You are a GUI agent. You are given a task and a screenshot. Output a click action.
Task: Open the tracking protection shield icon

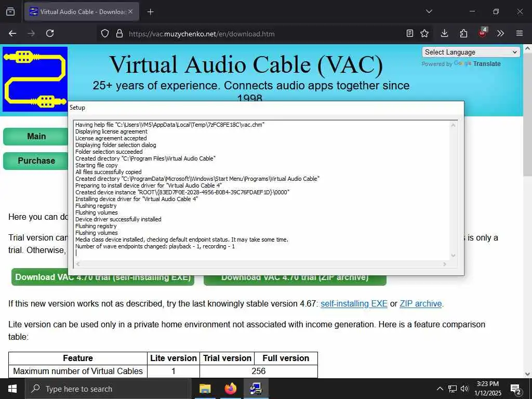click(x=105, y=34)
